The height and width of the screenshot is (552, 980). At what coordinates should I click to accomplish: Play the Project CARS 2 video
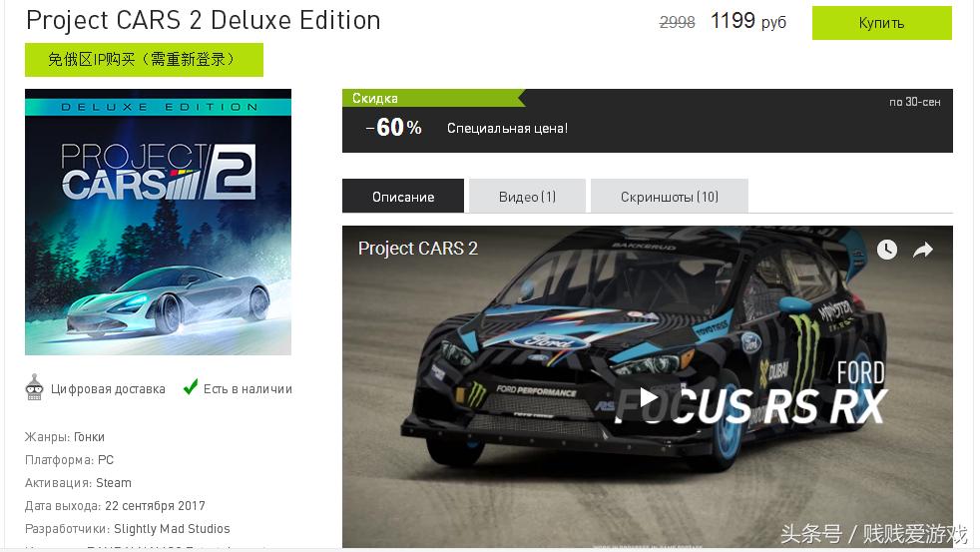[x=648, y=397]
